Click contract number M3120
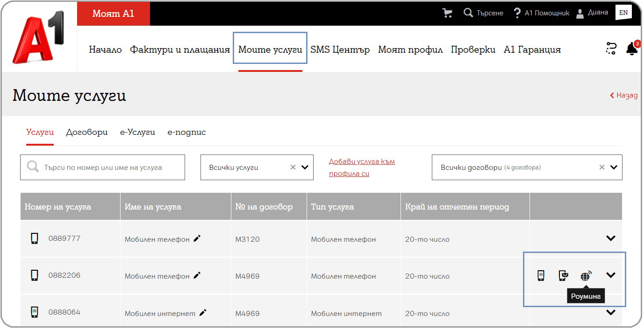The height and width of the screenshot is (330, 644). 247,239
